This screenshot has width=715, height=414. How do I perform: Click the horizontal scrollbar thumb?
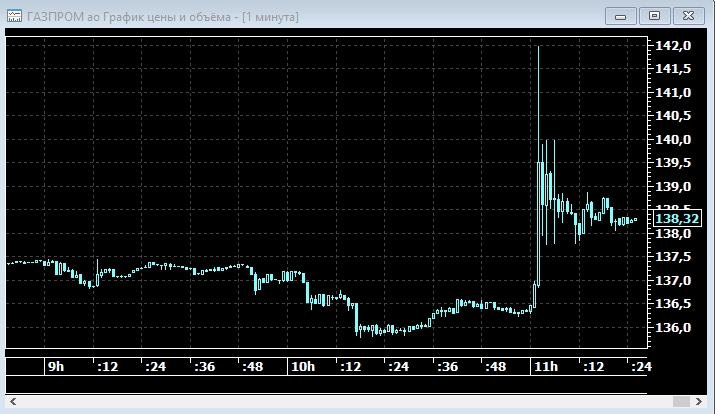[680, 402]
